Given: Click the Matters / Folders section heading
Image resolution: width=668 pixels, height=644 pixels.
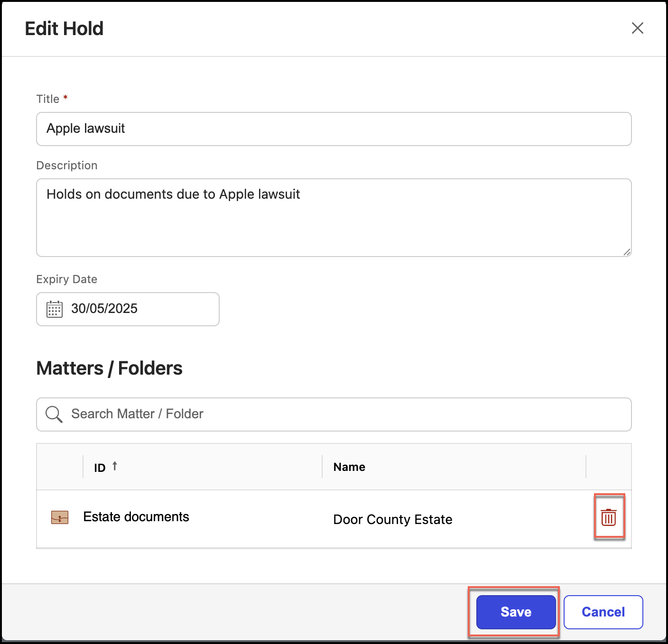Looking at the screenshot, I should [109, 368].
